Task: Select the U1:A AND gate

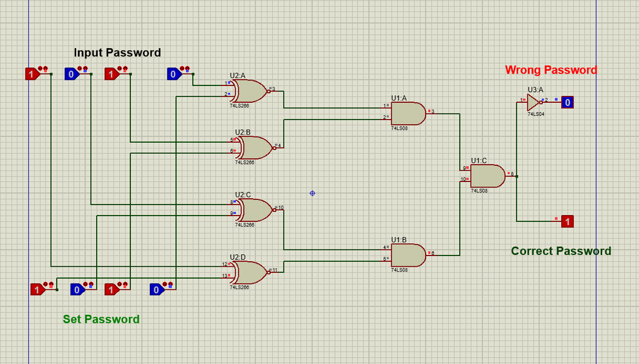Action: (408, 113)
